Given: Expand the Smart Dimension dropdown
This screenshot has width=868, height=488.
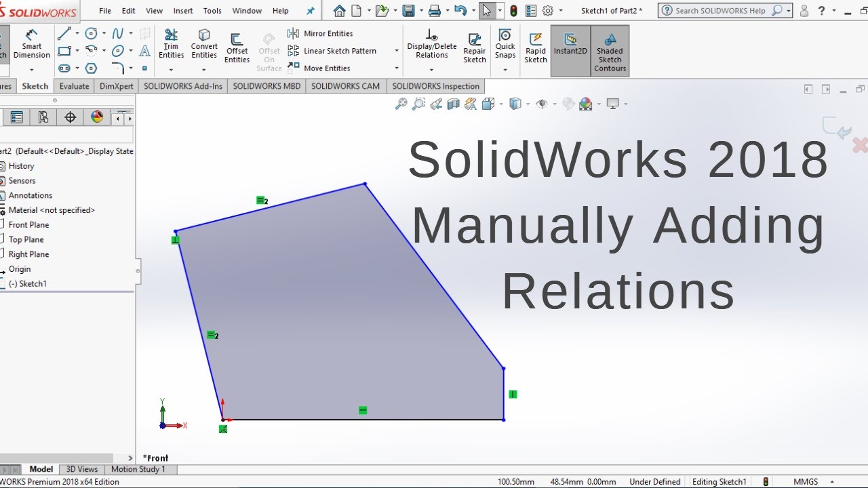Looking at the screenshot, I should tap(32, 68).
